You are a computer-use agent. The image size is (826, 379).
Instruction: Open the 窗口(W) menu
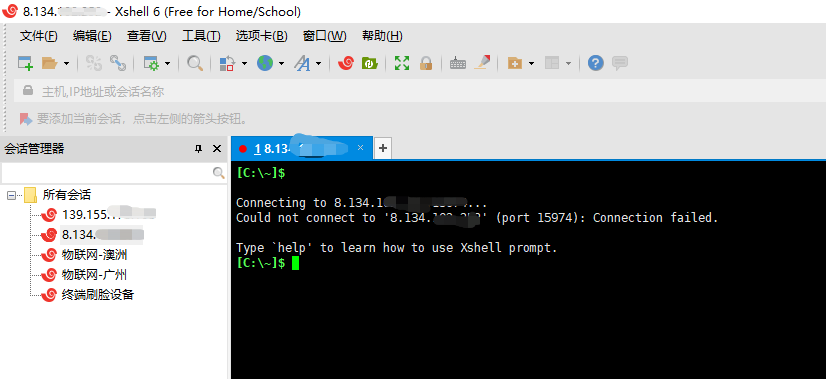coord(324,36)
